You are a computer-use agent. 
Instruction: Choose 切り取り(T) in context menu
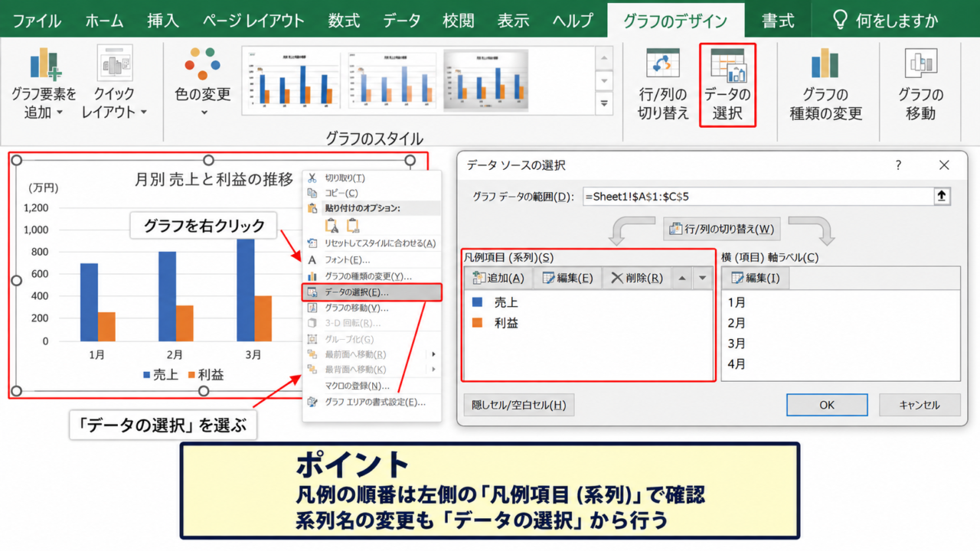pyautogui.click(x=373, y=178)
